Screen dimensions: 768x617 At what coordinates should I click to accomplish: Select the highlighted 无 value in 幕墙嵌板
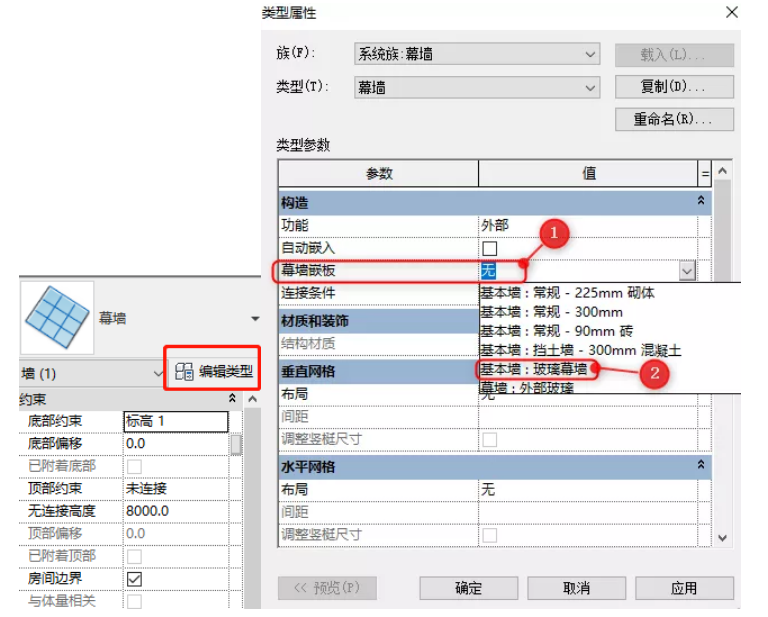pyautogui.click(x=488, y=271)
